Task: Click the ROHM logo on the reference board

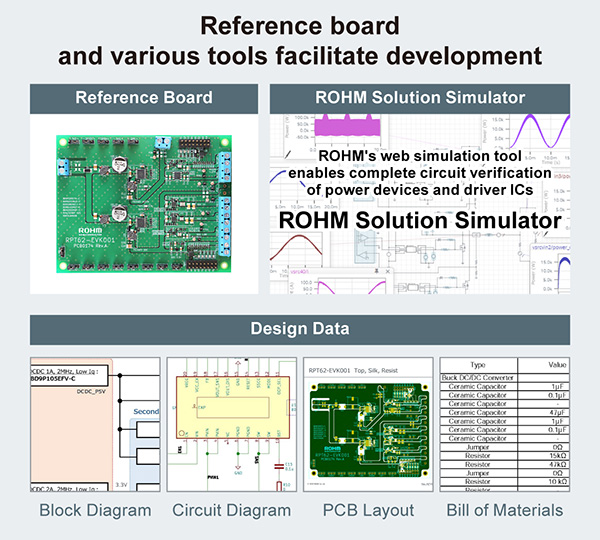Action: pos(90,230)
